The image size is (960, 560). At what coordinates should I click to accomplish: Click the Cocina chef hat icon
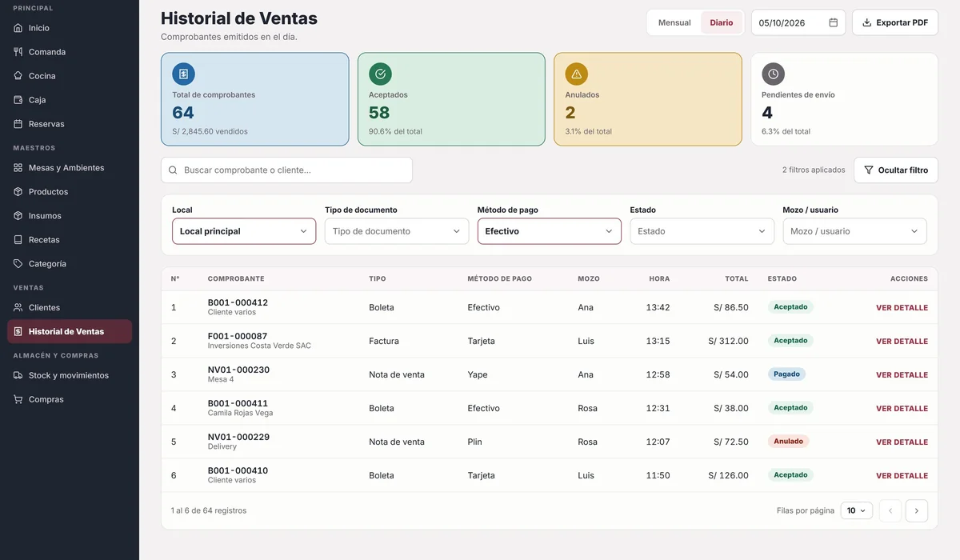click(x=18, y=76)
